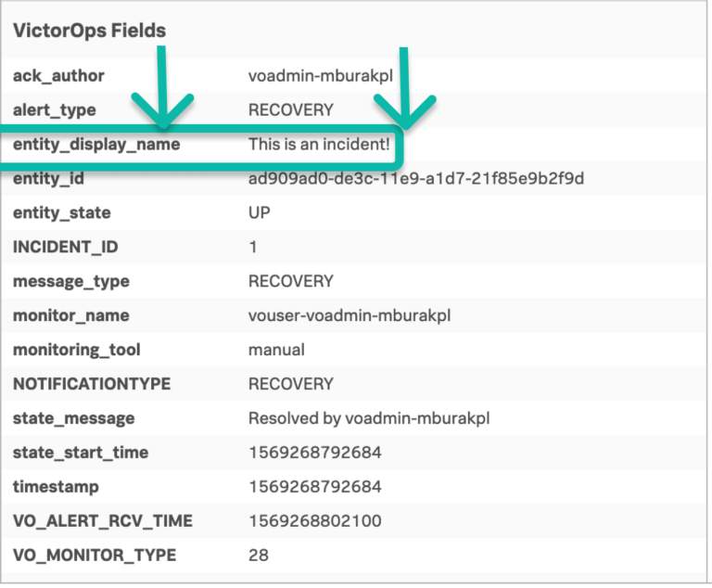
Task: Select the RECOVERY value next to alert_type
Action: [290, 110]
